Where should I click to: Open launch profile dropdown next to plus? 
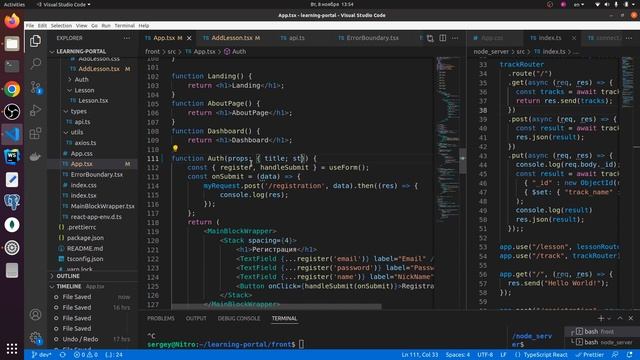click(609, 318)
